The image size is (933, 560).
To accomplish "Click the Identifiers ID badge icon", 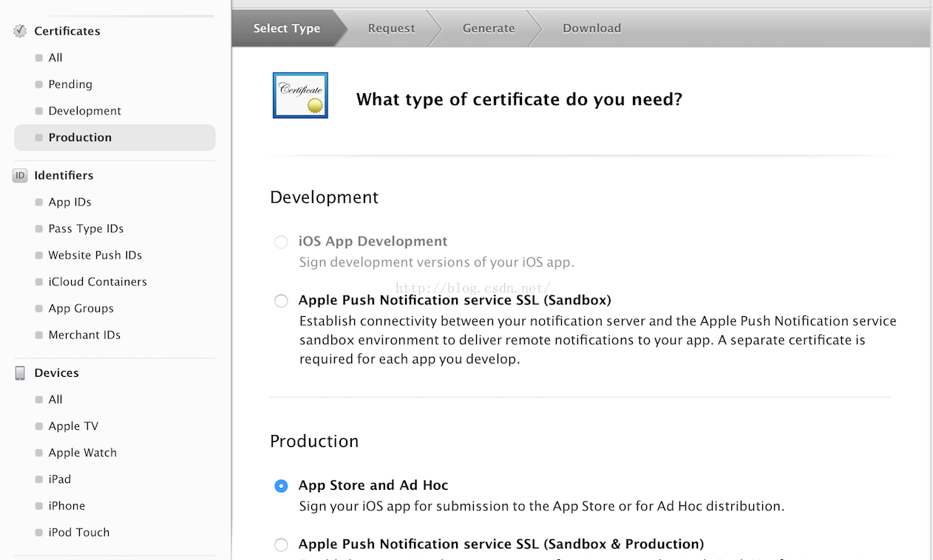I will pos(20,176).
